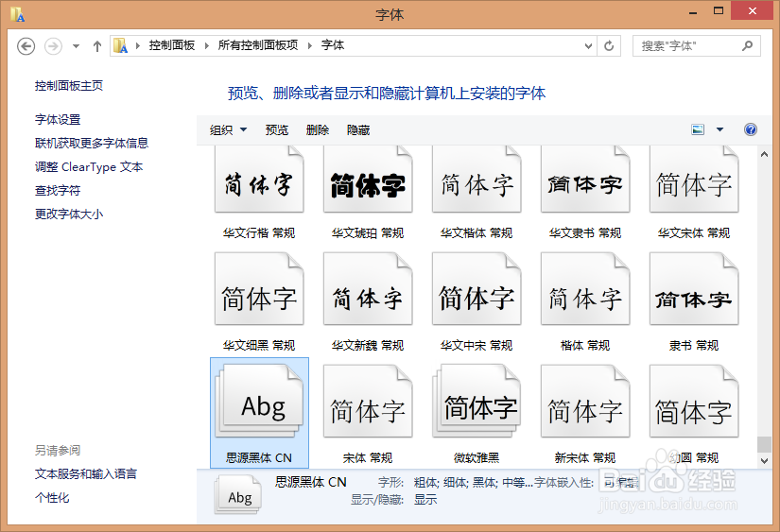
Task: Minimize the 字体 window
Action: pyautogui.click(x=693, y=12)
